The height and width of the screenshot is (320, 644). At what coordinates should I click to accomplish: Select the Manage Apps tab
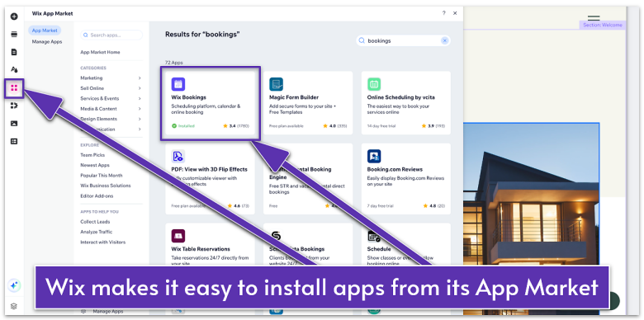pyautogui.click(x=47, y=42)
